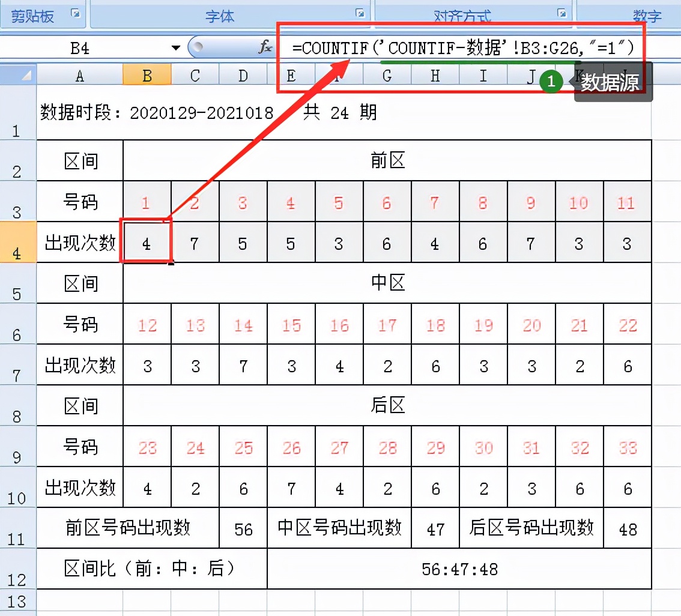
Task: Select the cell showing total 48 in row 11
Action: 627,527
